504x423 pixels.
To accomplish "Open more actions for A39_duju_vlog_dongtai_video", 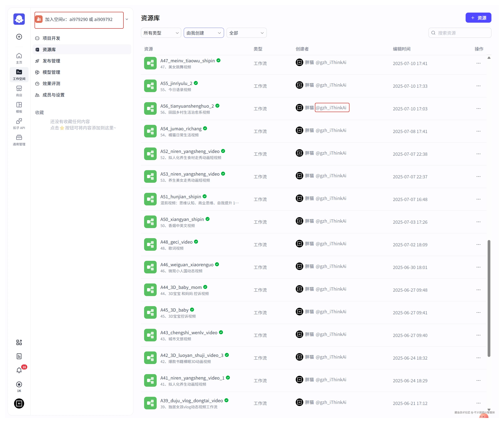I will (478, 403).
